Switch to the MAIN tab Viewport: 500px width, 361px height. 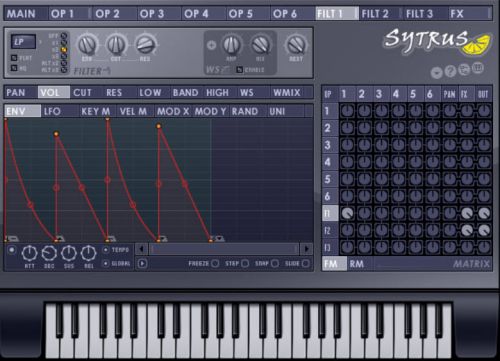[26, 14]
